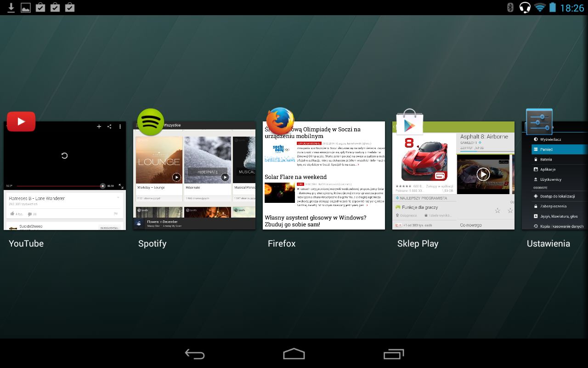Tap the share icon in YouTube preview
Screen dimensions: 588x368
click(109, 126)
